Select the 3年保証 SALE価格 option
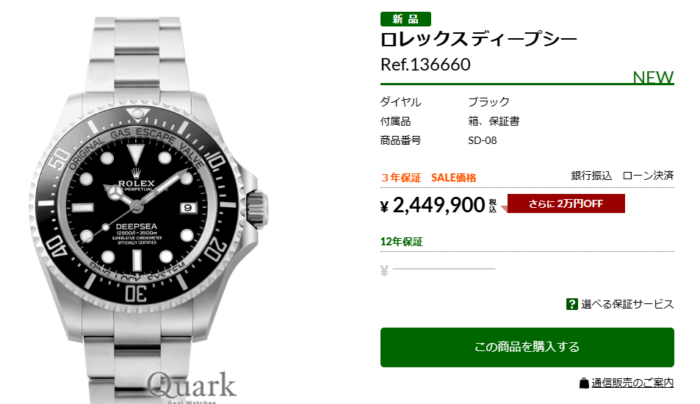The image size is (700, 404). tap(429, 178)
